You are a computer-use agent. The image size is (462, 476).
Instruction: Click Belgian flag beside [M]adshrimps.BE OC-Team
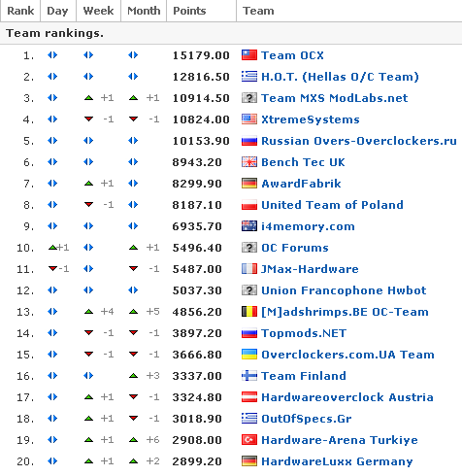pos(249,312)
